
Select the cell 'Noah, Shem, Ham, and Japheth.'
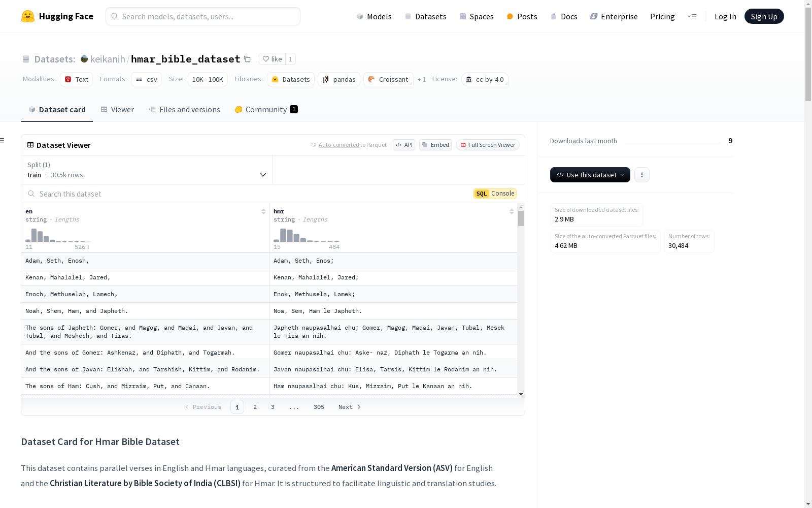point(145,311)
